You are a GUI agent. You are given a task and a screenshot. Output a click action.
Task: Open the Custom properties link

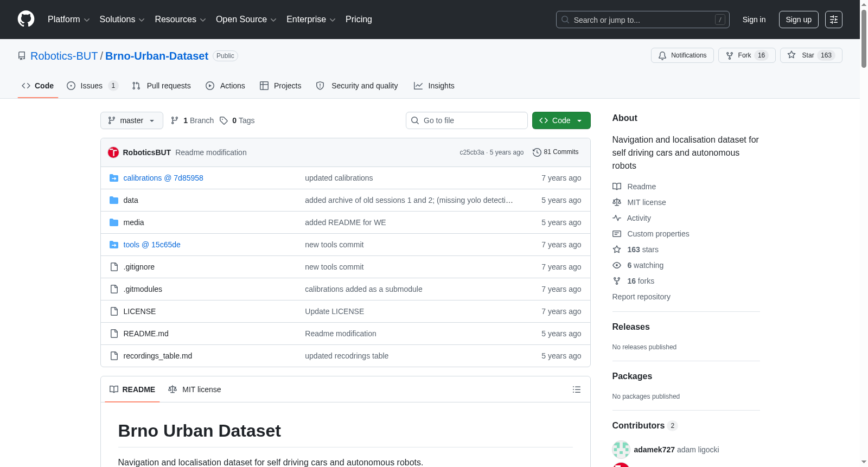point(658,234)
